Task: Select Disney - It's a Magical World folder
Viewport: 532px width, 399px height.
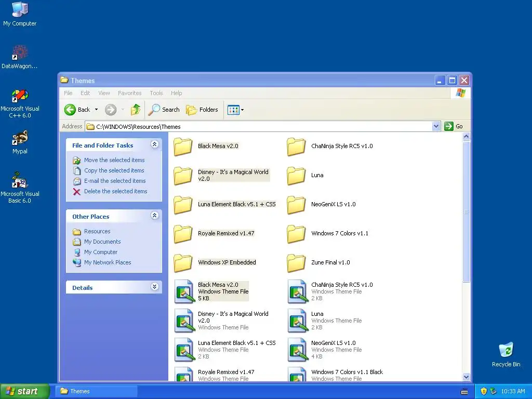Action: [x=221, y=176]
